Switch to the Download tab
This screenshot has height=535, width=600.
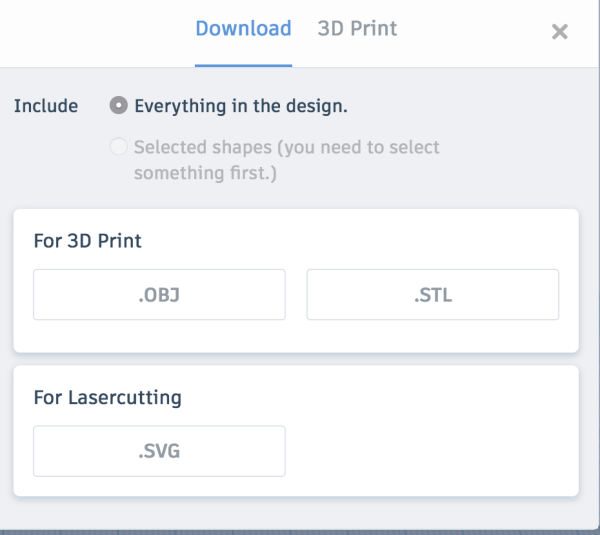[243, 29]
